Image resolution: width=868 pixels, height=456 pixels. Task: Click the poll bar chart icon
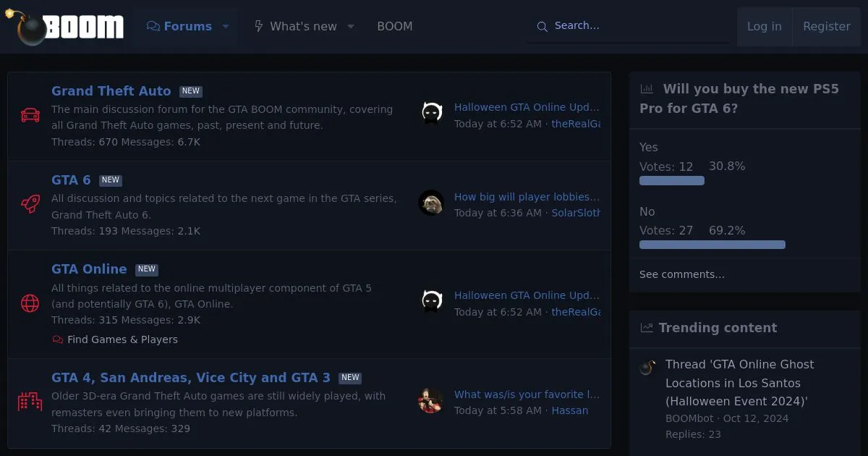point(647,89)
